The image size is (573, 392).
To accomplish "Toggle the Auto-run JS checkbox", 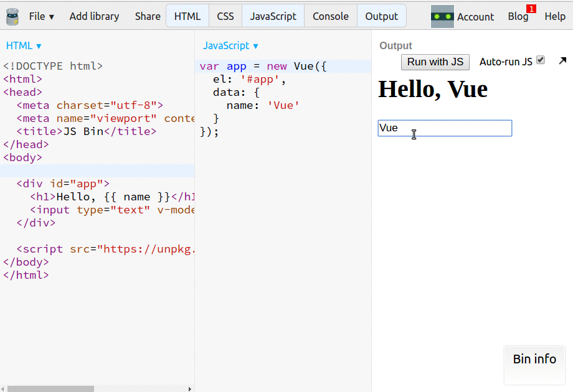I will click(541, 60).
